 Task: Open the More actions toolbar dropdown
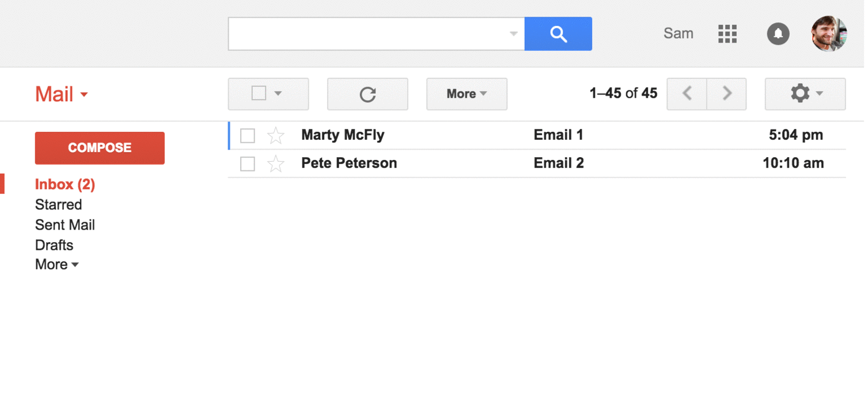coord(467,94)
